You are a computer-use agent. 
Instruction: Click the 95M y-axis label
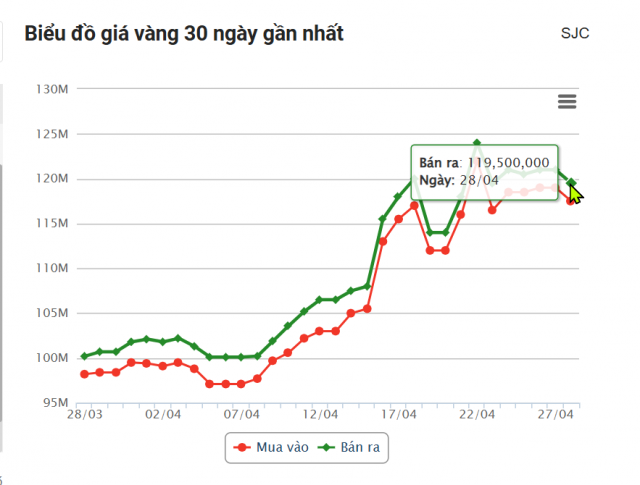(x=56, y=403)
